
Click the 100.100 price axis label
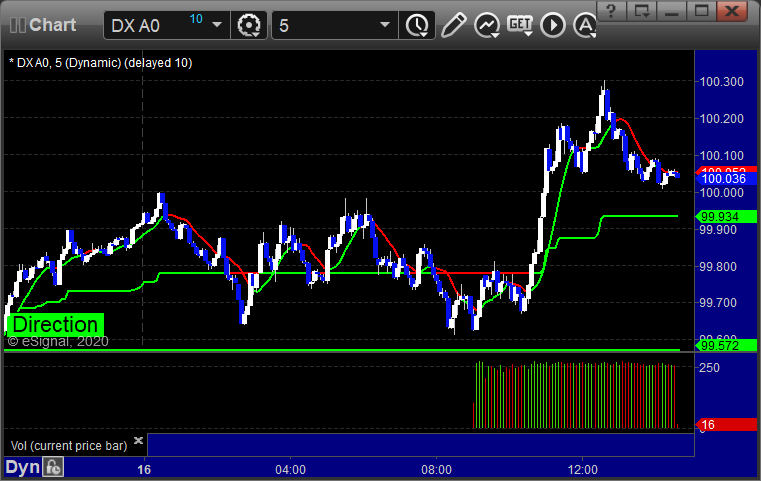[x=721, y=156]
